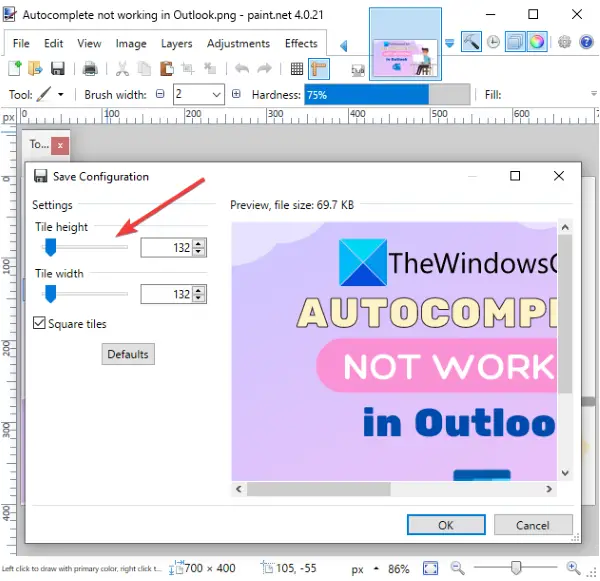
Task: Click the Cut scissors icon
Action: 122,69
